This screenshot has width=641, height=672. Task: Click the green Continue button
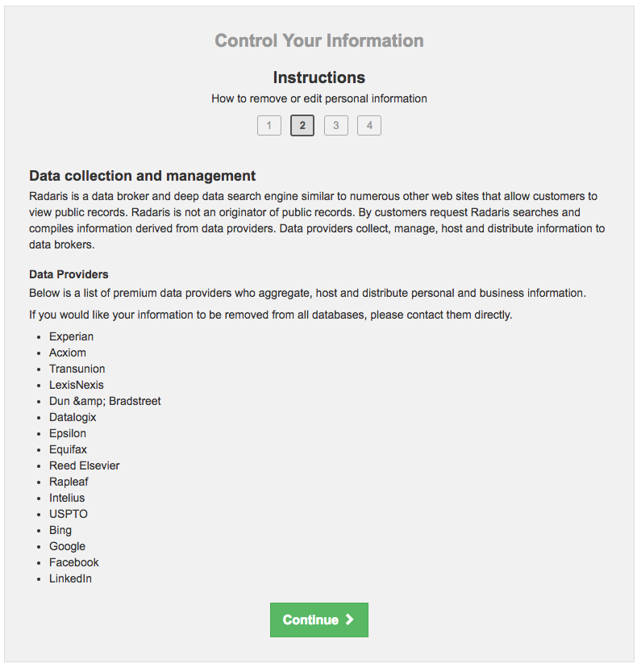318,620
